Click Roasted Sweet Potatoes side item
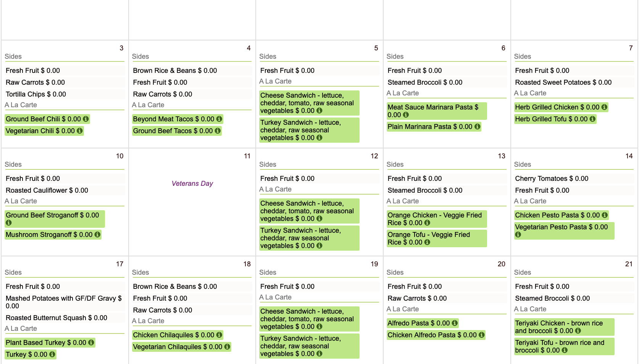The image size is (639, 364). pyautogui.click(x=563, y=82)
